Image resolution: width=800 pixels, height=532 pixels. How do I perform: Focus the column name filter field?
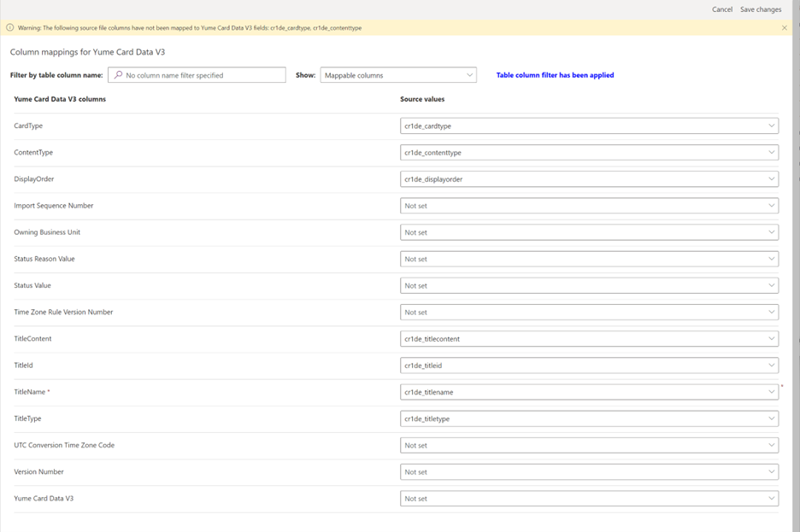click(197, 75)
